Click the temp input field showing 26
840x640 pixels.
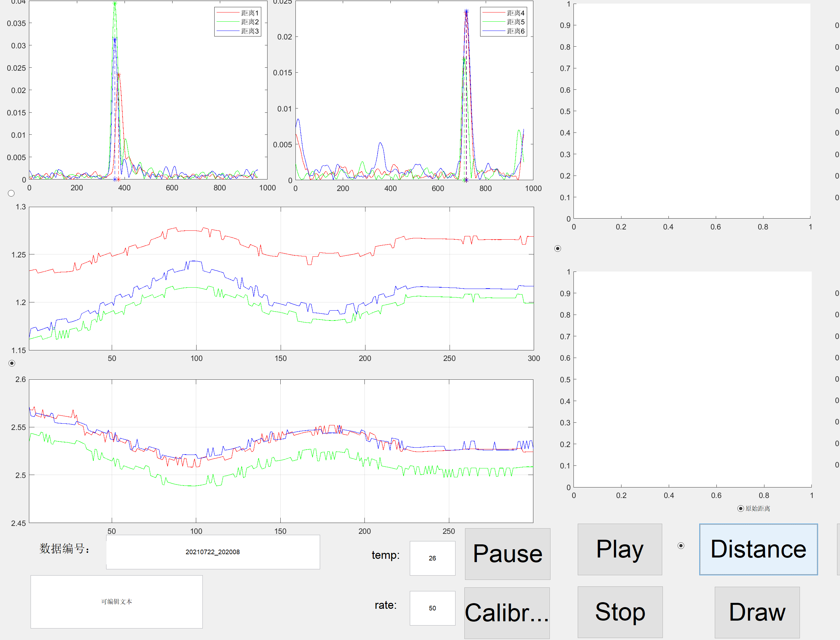coord(432,558)
